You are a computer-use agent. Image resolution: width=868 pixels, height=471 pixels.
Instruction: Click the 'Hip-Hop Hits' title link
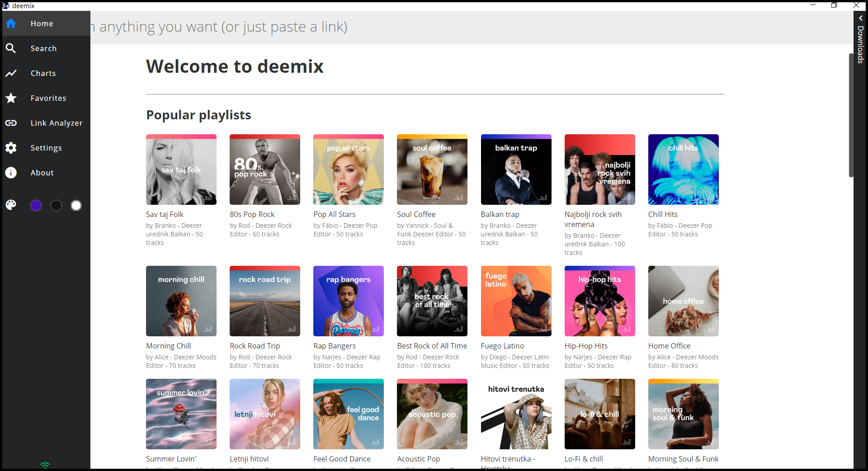pyautogui.click(x=586, y=346)
